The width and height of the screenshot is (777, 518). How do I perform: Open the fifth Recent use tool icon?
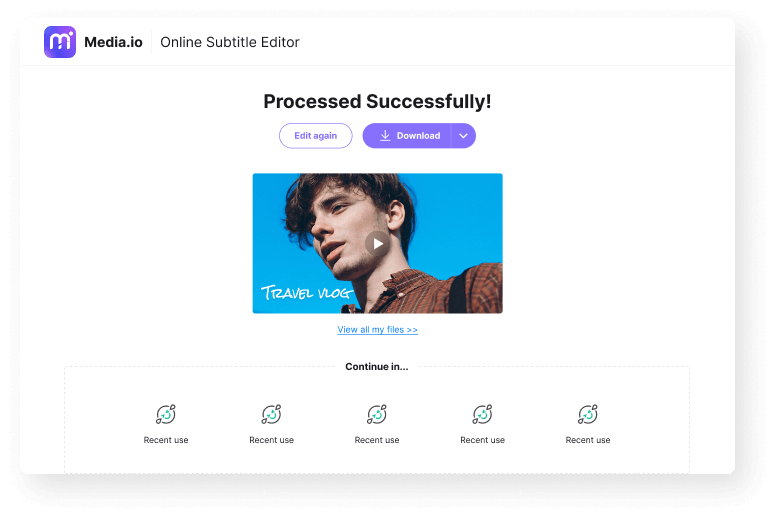[588, 414]
